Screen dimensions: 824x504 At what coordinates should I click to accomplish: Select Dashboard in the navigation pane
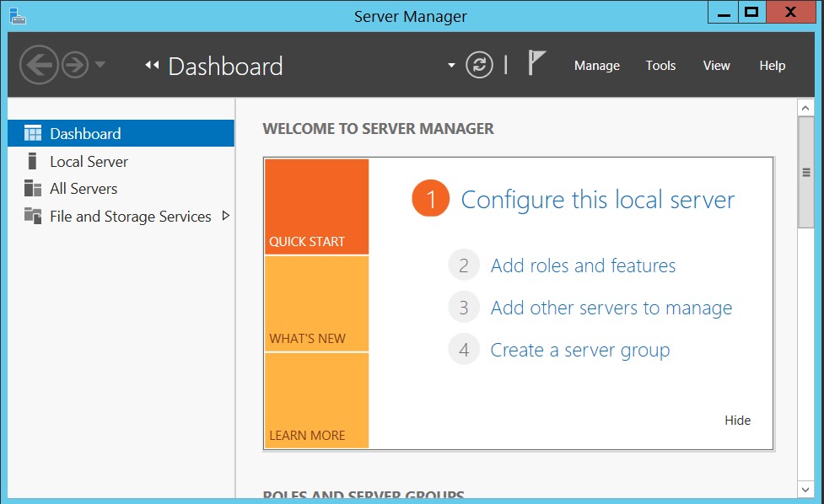[x=121, y=133]
